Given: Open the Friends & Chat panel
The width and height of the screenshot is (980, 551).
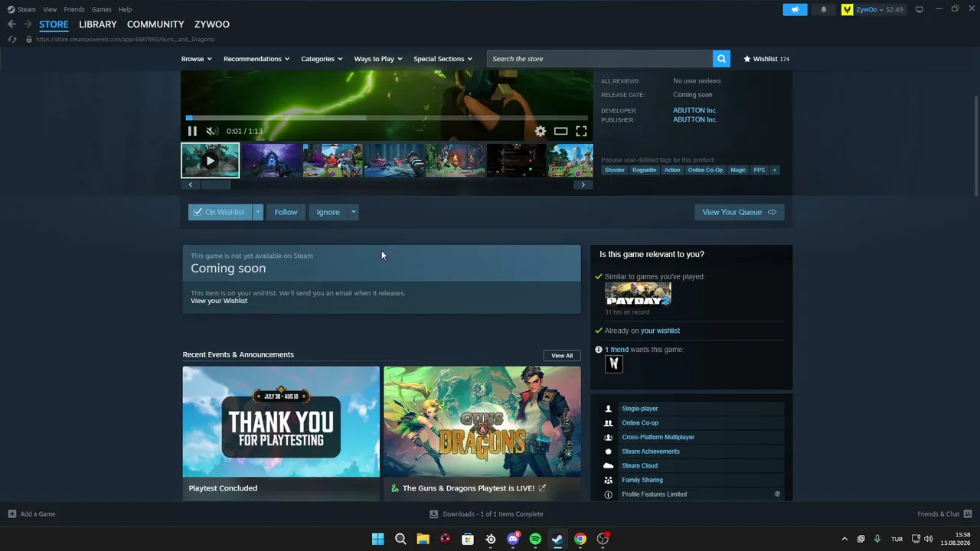Looking at the screenshot, I should pyautogui.click(x=945, y=514).
